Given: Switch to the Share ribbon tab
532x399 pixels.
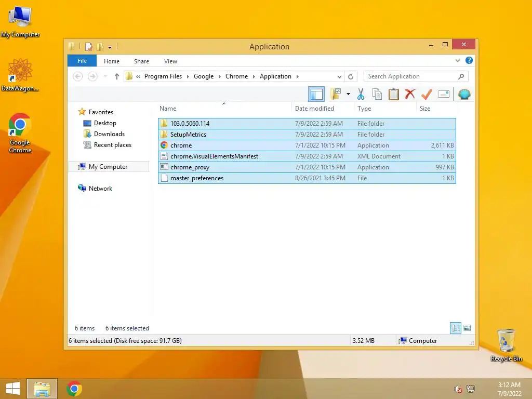Looking at the screenshot, I should pyautogui.click(x=141, y=61).
